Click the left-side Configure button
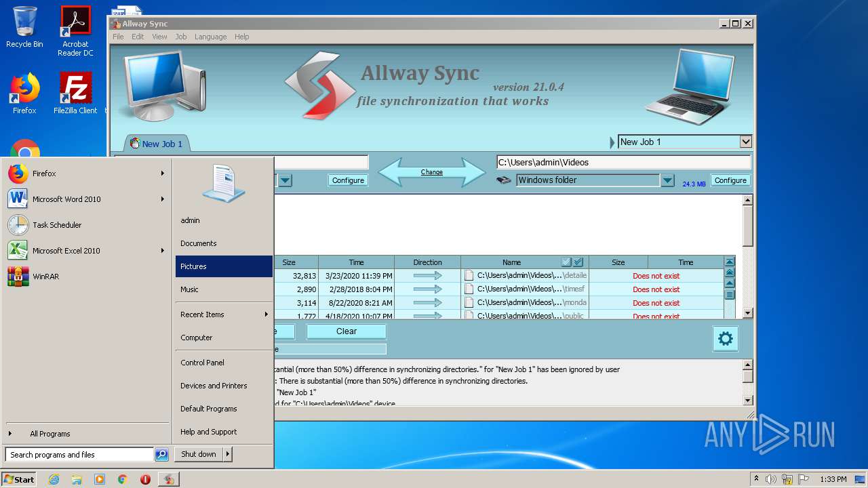Image resolution: width=868 pixels, height=488 pixels. point(348,180)
